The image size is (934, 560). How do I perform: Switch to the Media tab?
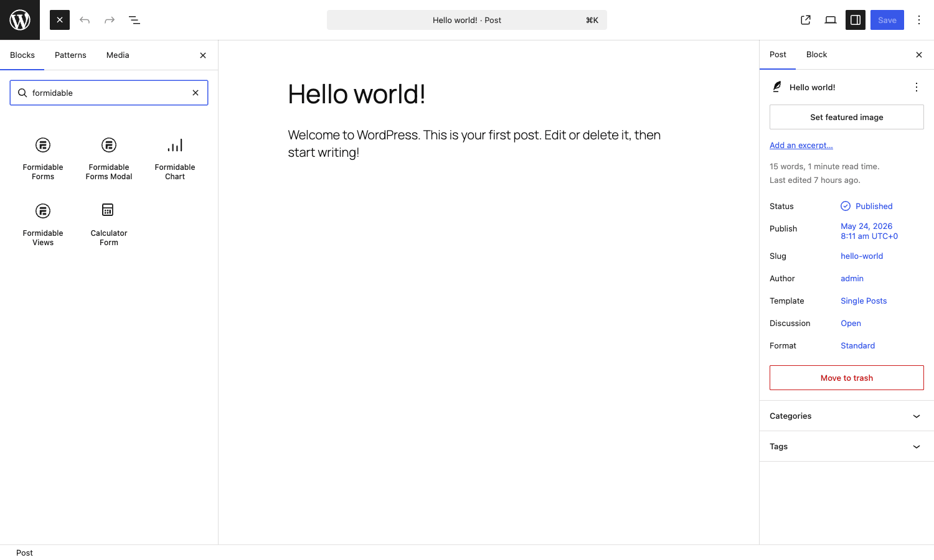tap(118, 55)
